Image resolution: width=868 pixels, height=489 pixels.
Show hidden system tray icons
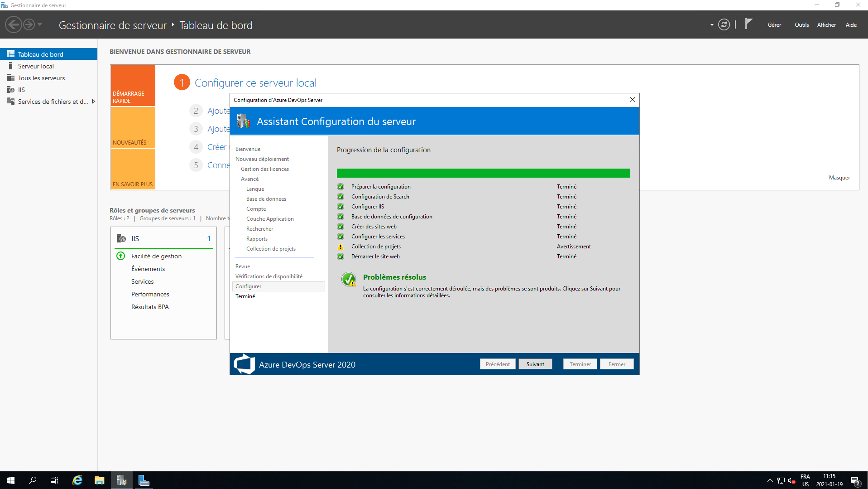tap(770, 480)
